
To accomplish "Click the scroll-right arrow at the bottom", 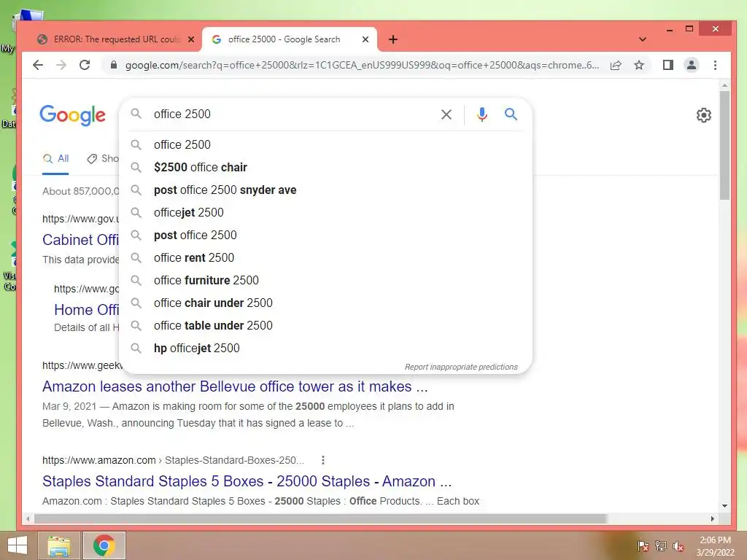I will click(713, 518).
